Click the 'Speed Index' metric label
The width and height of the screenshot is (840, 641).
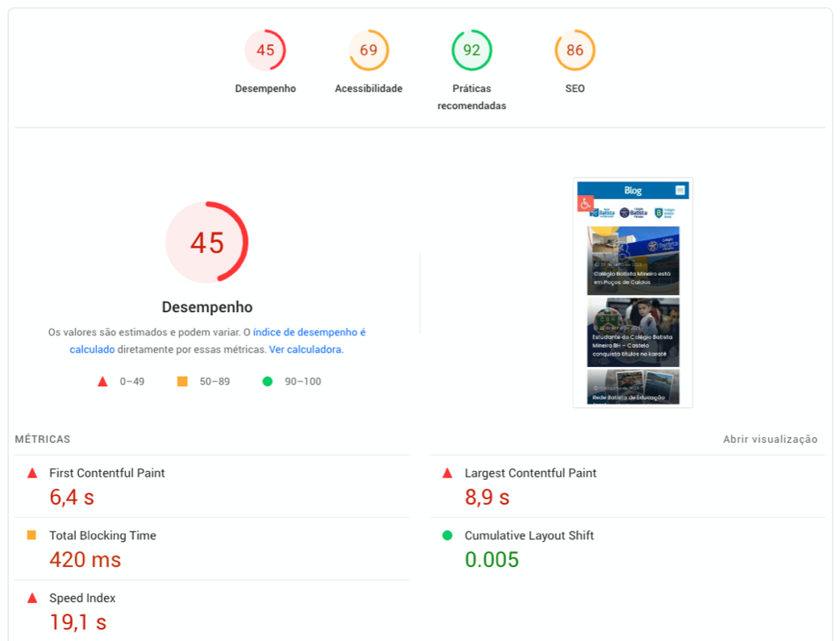tap(82, 597)
